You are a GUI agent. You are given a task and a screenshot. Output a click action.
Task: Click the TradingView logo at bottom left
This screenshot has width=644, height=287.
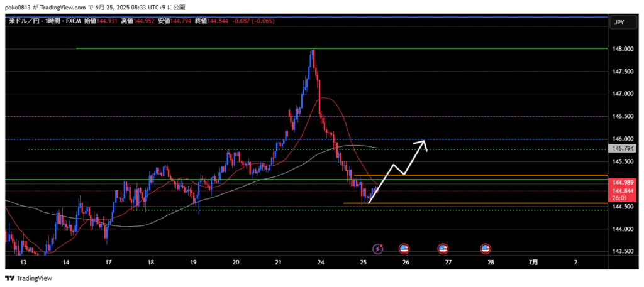29,278
